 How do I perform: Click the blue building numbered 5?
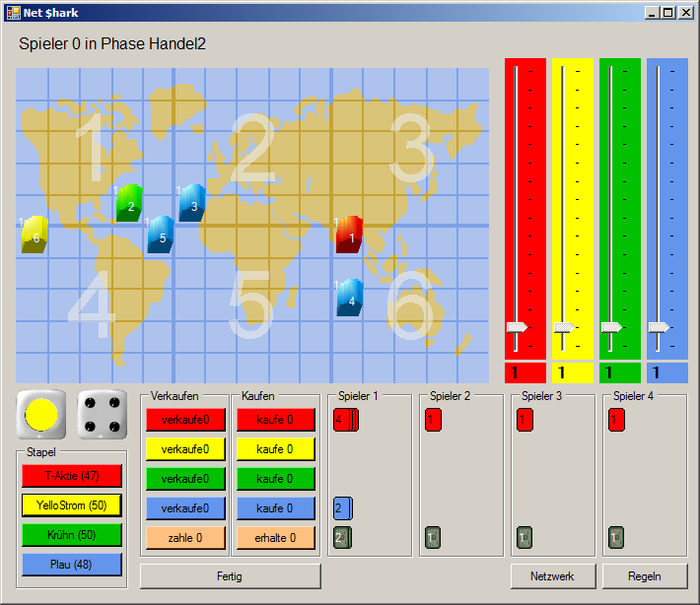click(x=161, y=235)
